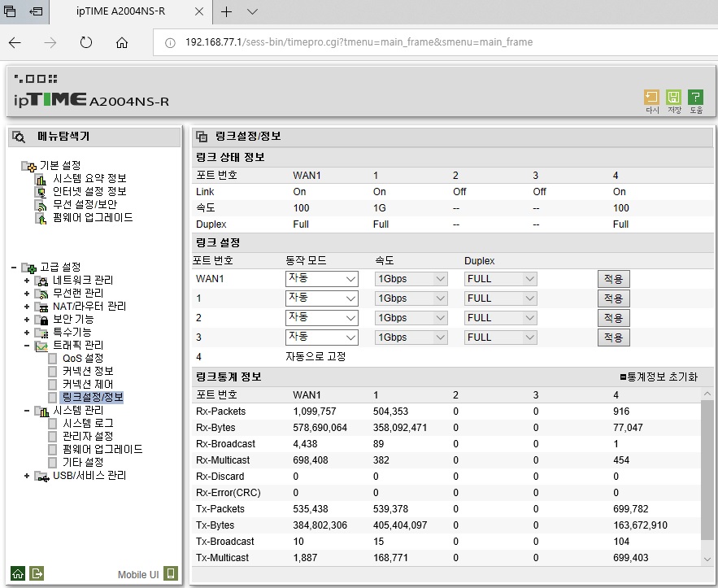This screenshot has height=588, width=718.
Task: Click 적용 button for port 3 row
Action: 614,338
